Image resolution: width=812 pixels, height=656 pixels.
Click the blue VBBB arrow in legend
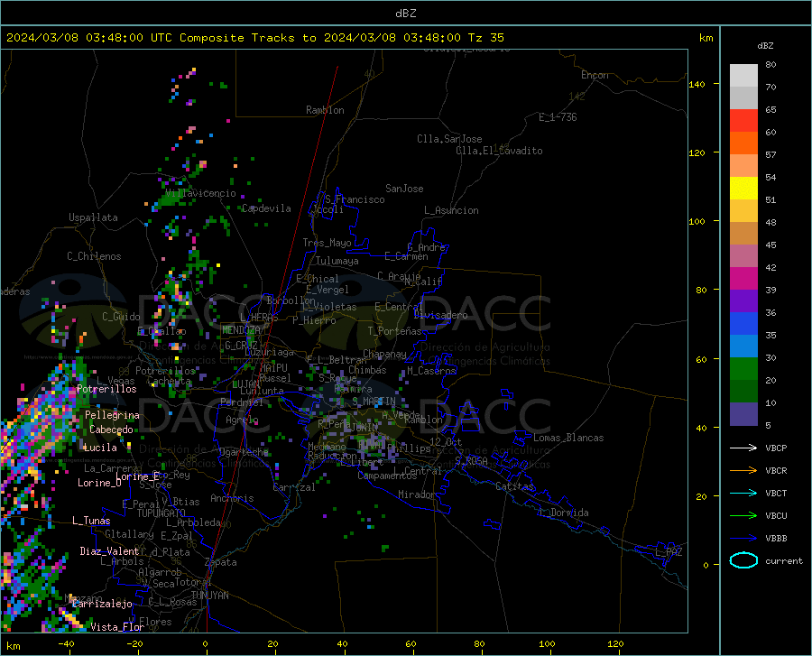[743, 538]
